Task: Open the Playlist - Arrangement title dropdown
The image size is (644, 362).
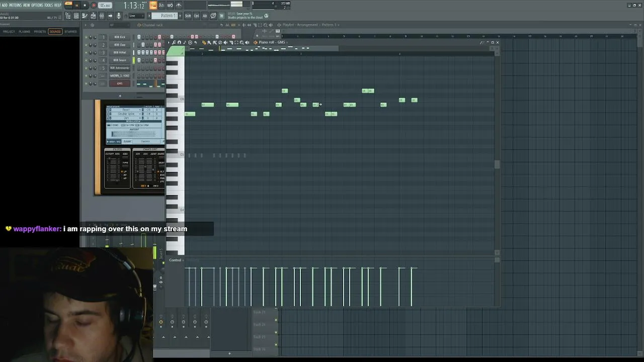Action: pos(311,25)
